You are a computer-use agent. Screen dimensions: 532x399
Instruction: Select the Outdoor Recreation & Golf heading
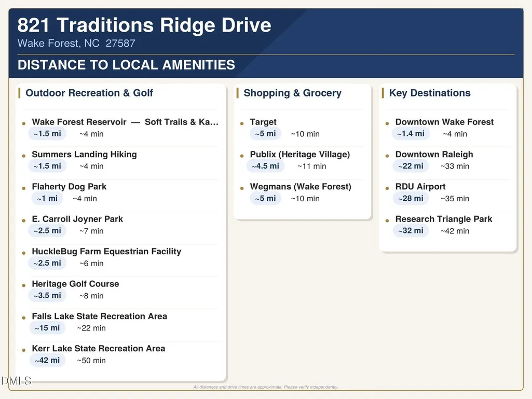pos(89,93)
